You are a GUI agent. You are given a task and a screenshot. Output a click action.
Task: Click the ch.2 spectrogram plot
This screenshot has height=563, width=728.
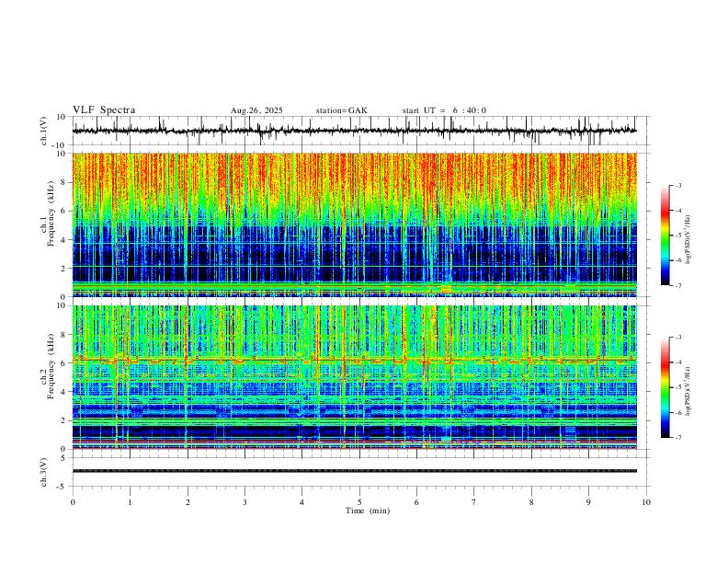coord(354,377)
